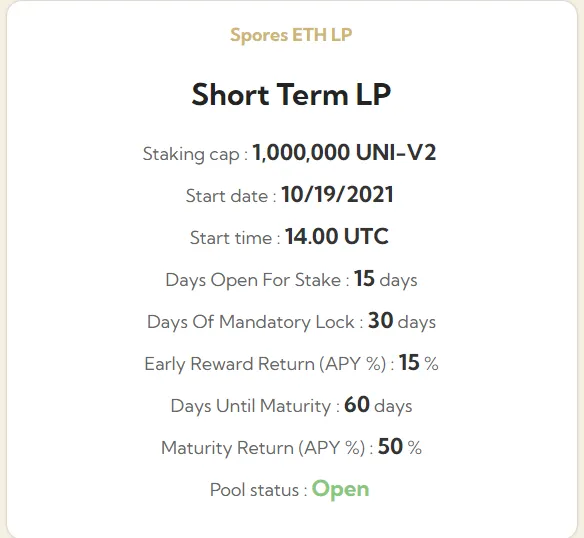Image resolution: width=584 pixels, height=538 pixels.
Task: Click the Pool status label
Action: (259, 490)
